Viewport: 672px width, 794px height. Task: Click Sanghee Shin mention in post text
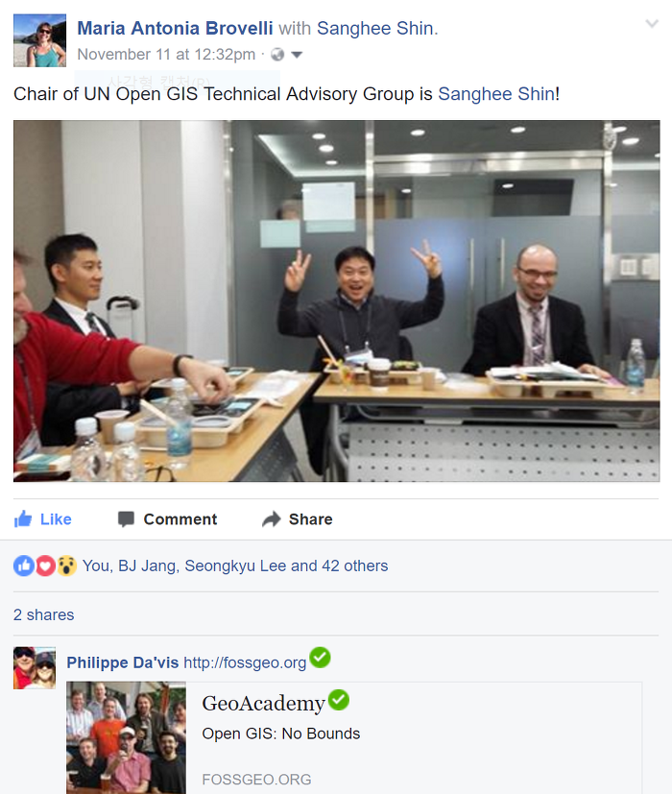tap(495, 94)
